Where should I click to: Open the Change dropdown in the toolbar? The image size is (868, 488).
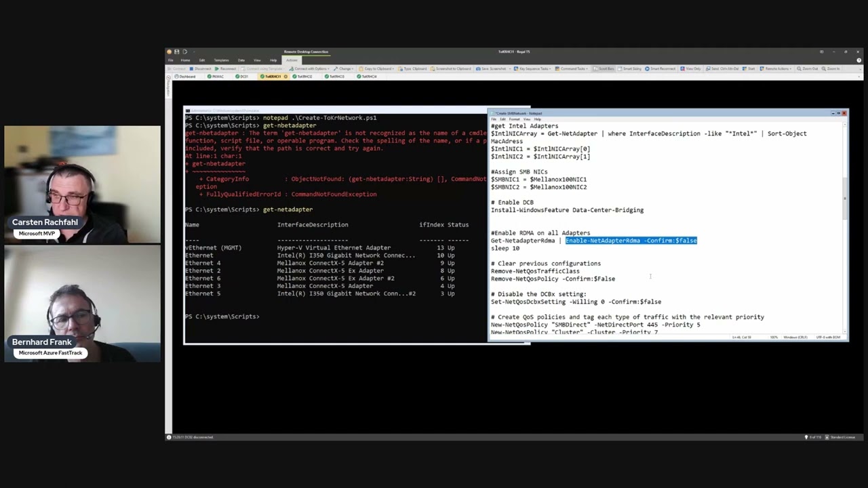tap(344, 68)
